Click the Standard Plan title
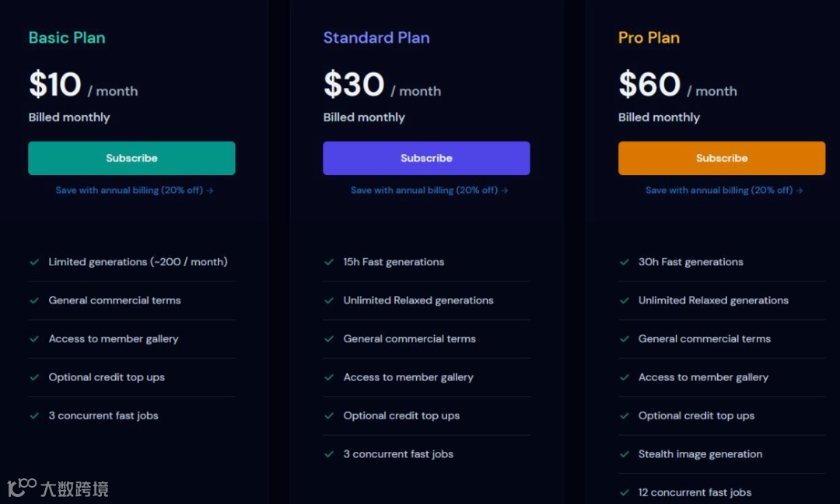The image size is (840, 504). pos(376,37)
